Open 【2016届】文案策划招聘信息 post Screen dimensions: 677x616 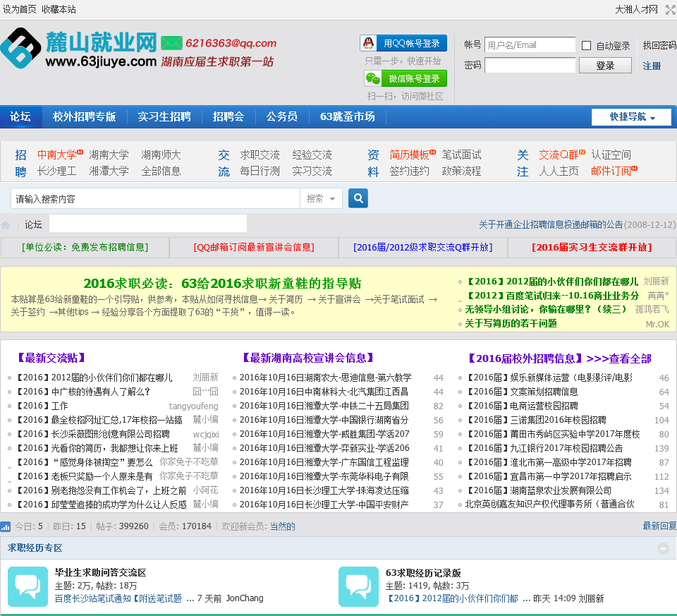click(x=522, y=392)
